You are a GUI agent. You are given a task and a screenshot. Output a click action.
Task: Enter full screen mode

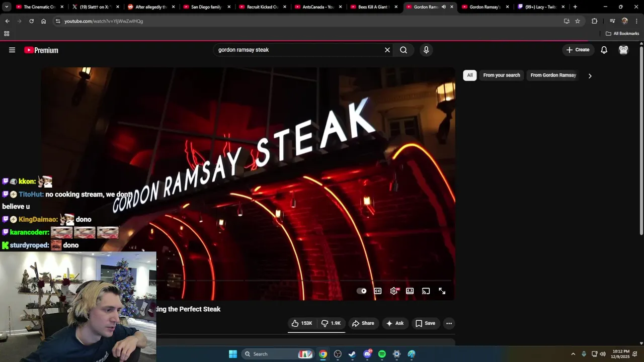point(442,291)
